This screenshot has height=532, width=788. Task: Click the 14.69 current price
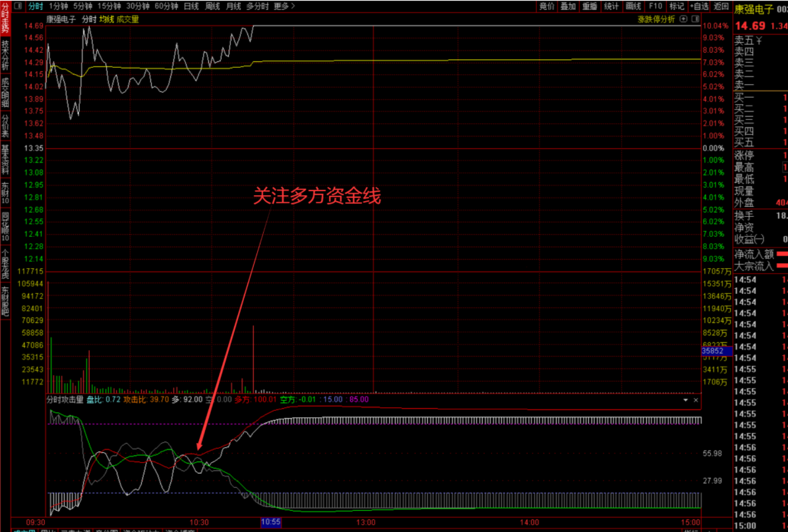point(750,26)
